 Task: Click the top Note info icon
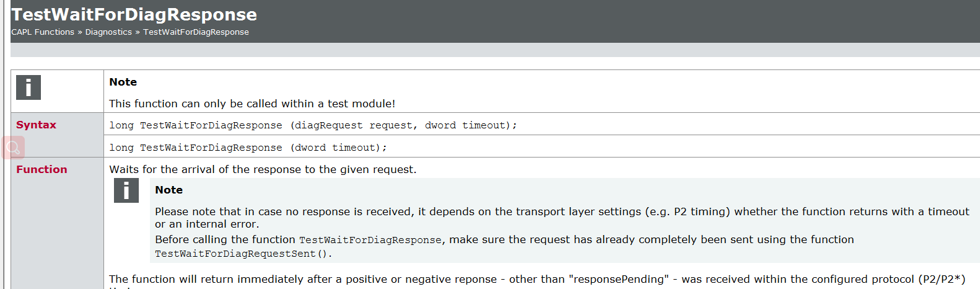(x=28, y=87)
